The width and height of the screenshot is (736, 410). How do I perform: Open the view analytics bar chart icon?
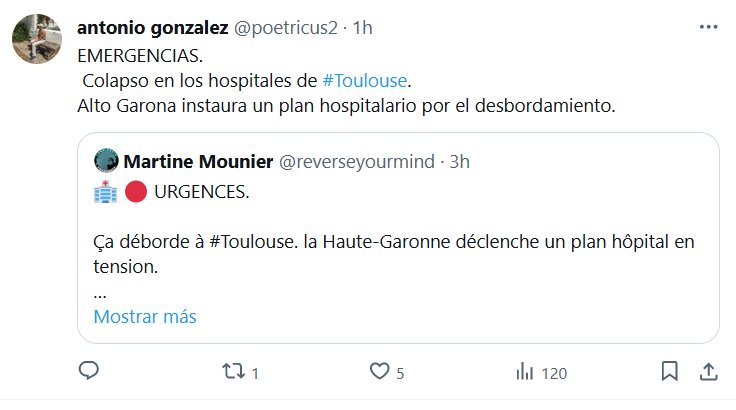point(524,372)
